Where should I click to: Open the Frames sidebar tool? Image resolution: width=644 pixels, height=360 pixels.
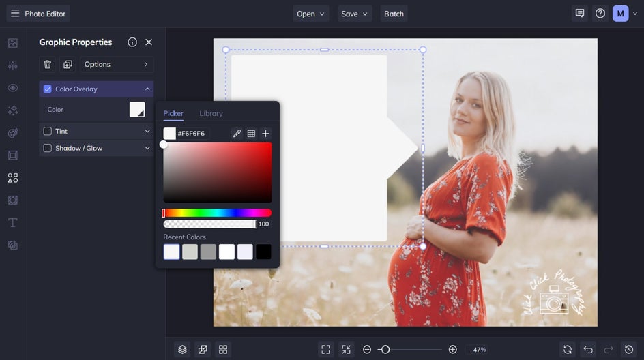coord(13,155)
